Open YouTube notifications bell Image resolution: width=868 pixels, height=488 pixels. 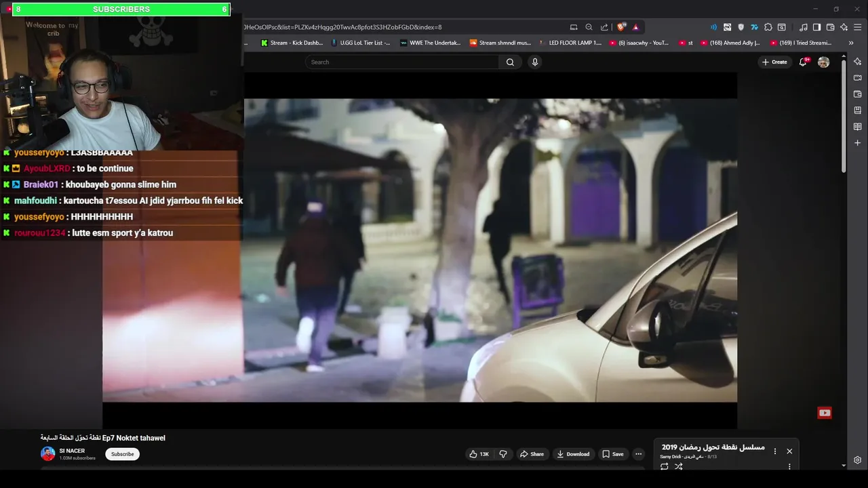pyautogui.click(x=803, y=62)
